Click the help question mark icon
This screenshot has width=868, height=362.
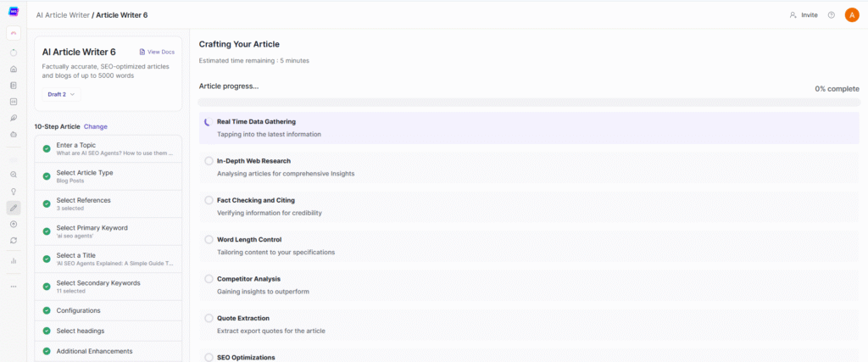pyautogui.click(x=831, y=15)
